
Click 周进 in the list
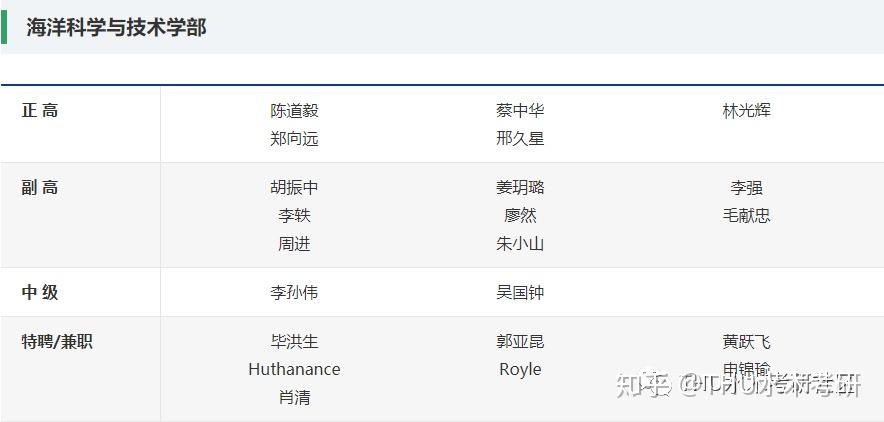coord(294,244)
